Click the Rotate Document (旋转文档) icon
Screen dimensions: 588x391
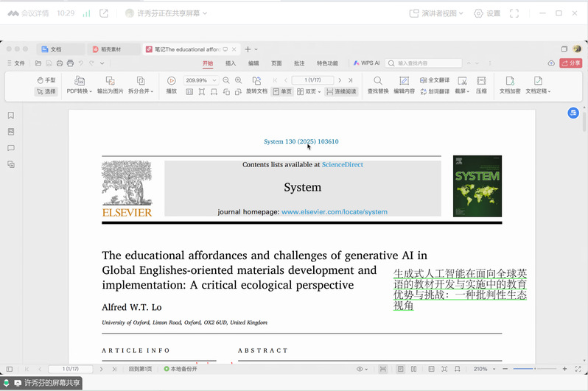(256, 81)
